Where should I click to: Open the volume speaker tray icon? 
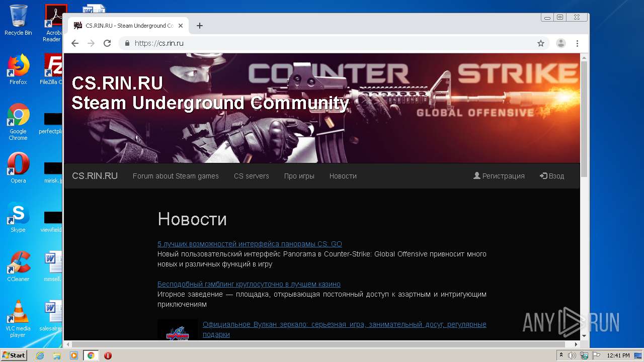tap(572, 355)
